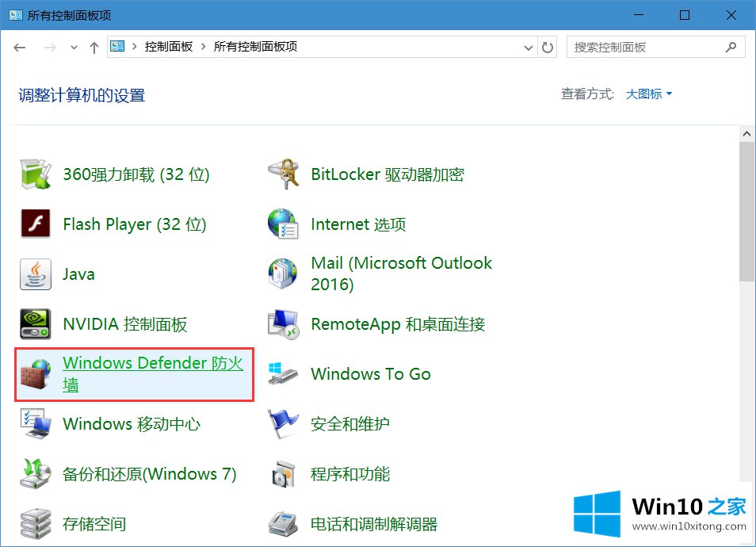The height and width of the screenshot is (547, 756).
Task: Open 存储空间 link
Action: (94, 524)
